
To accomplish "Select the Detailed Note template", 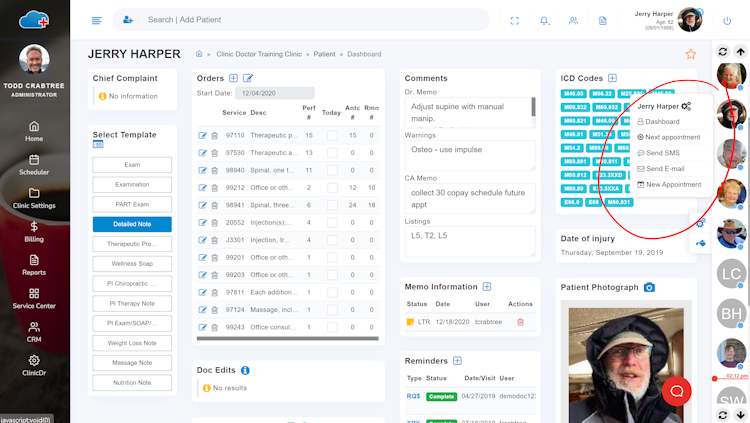I will [132, 224].
